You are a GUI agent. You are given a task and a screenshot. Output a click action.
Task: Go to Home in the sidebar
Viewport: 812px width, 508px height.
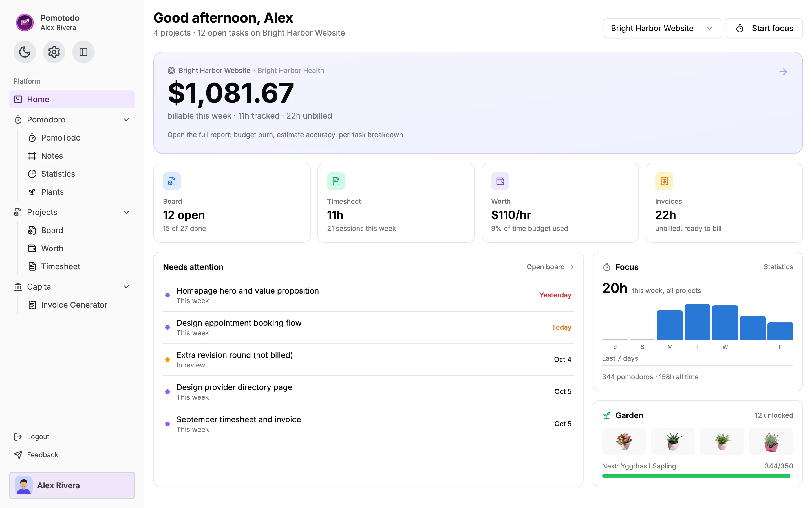[x=72, y=99]
